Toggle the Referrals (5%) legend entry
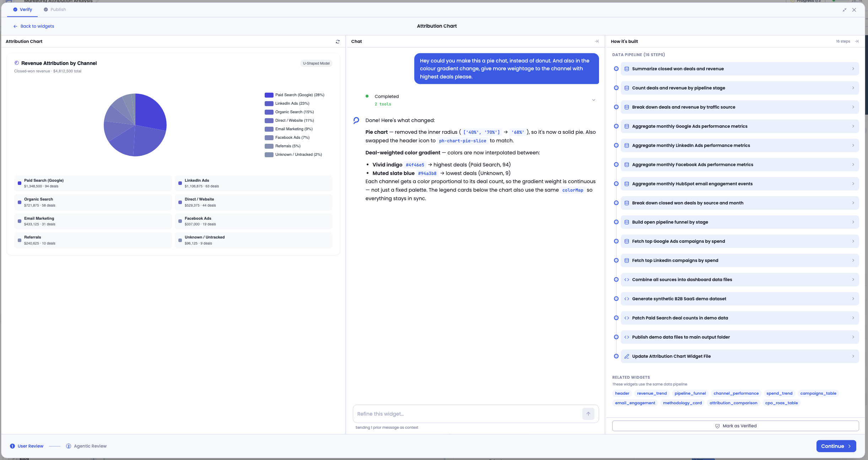This screenshot has width=868, height=460. click(282, 146)
